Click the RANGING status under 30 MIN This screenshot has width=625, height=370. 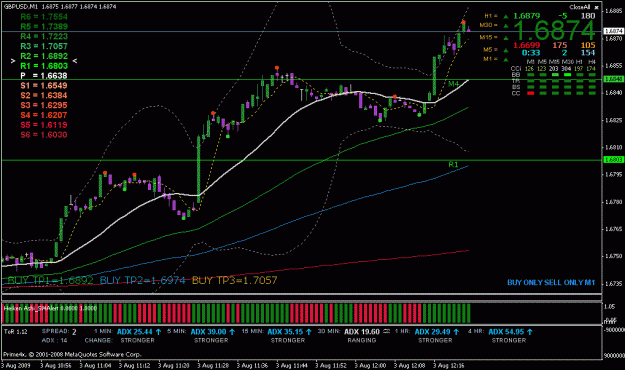(x=362, y=340)
